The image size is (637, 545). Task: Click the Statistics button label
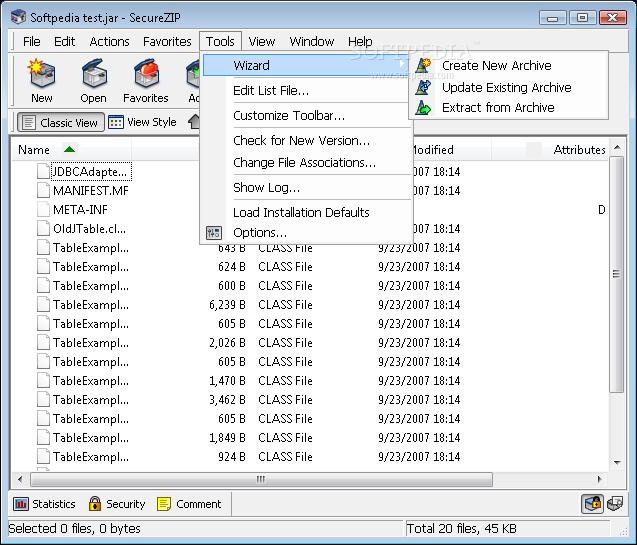(54, 504)
